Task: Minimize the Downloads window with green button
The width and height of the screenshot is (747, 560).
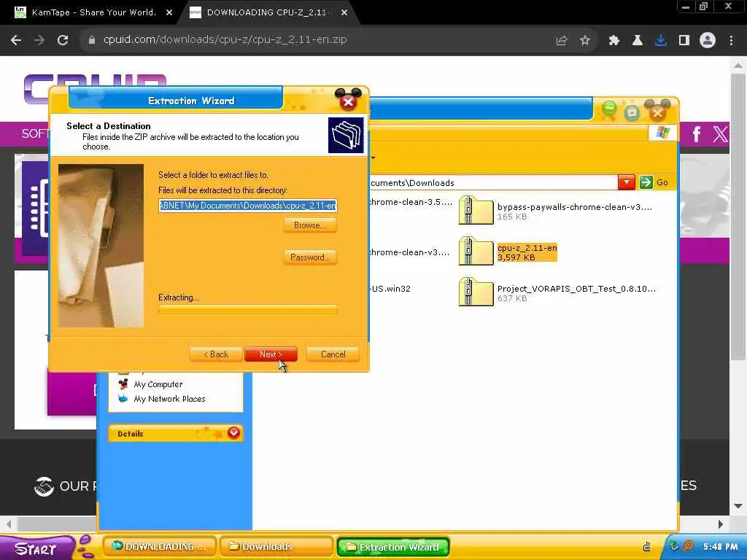Action: pos(609,109)
